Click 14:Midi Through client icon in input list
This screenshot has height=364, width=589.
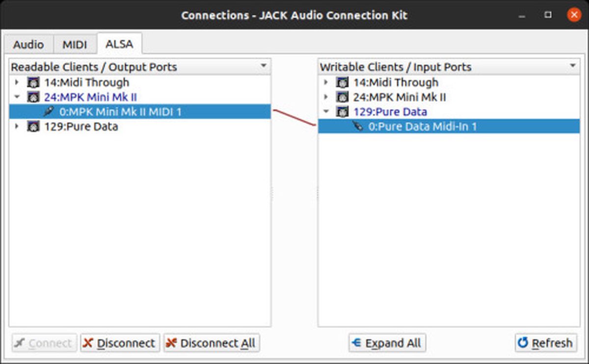343,82
